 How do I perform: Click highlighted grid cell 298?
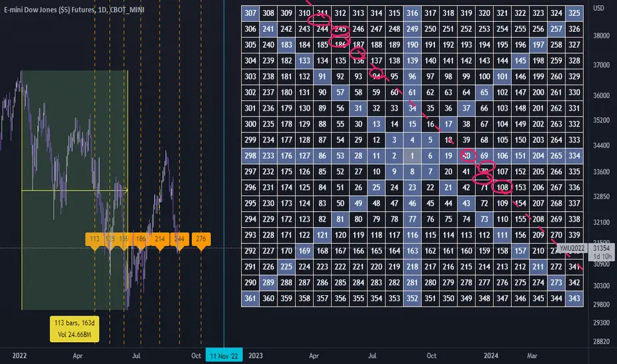tap(250, 156)
